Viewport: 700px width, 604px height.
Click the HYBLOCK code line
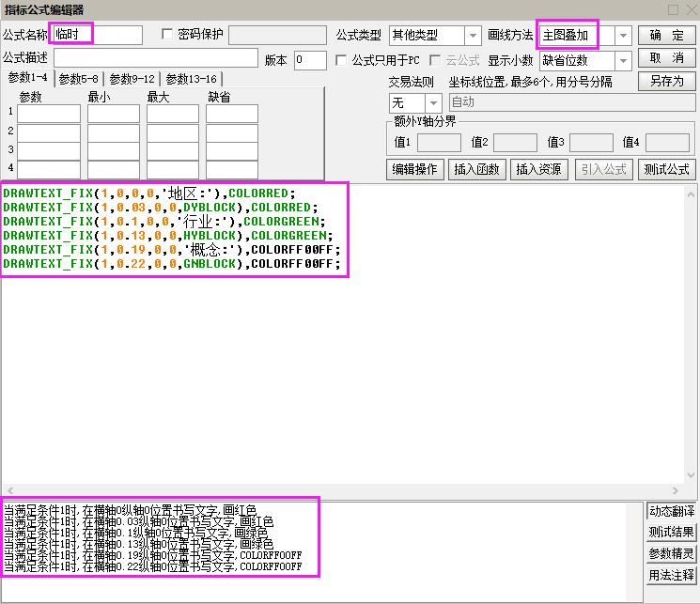pyautogui.click(x=168, y=235)
